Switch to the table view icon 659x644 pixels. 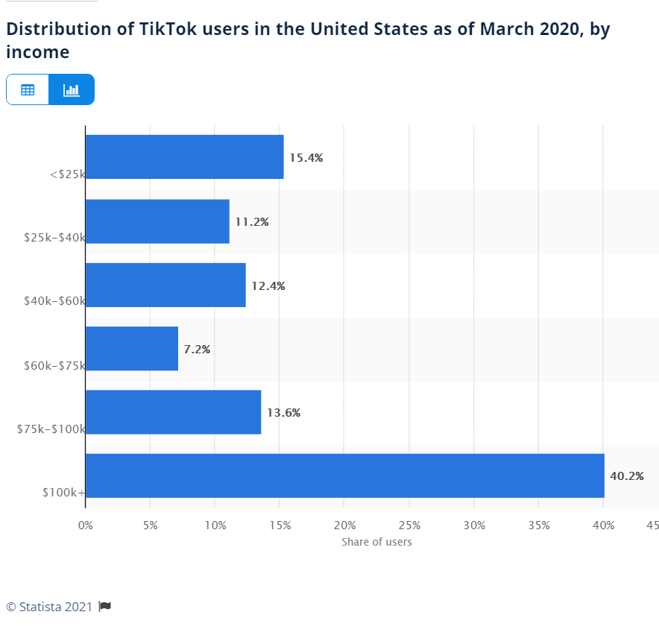coord(28,89)
